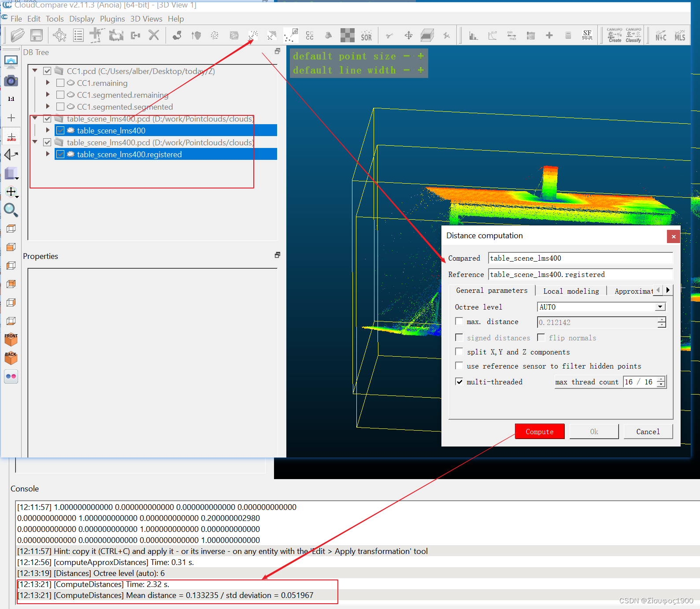Open the point list picking icon
This screenshot has width=700, height=609.
click(78, 35)
